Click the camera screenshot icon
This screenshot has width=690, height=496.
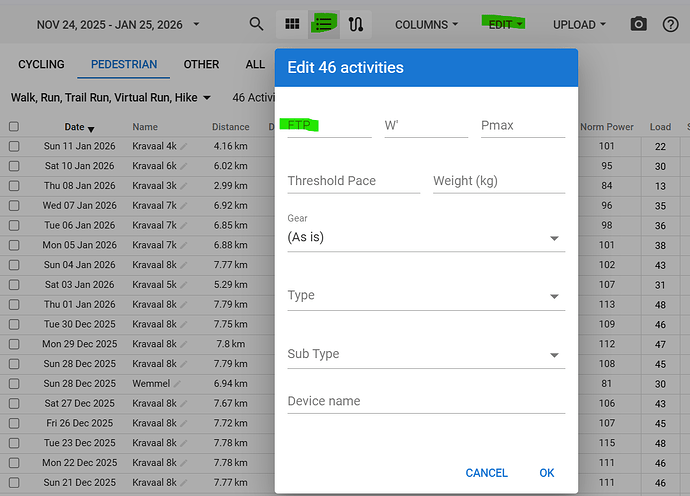pos(639,24)
